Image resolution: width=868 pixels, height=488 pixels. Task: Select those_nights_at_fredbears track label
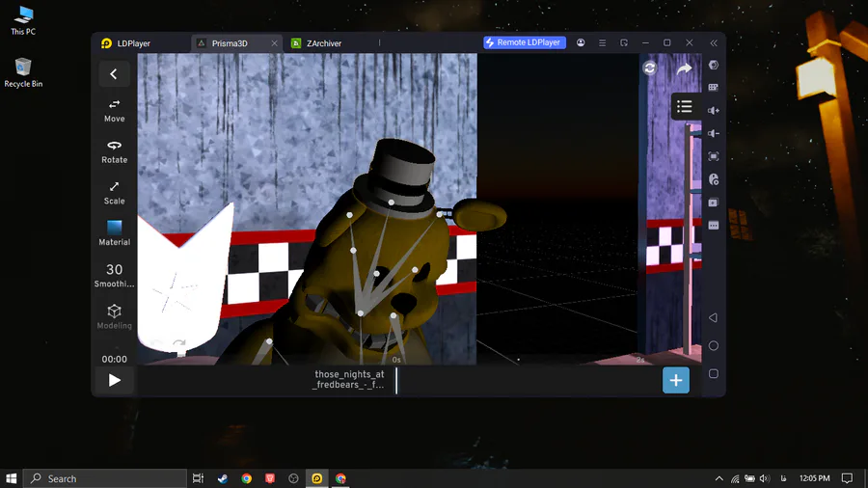point(349,380)
